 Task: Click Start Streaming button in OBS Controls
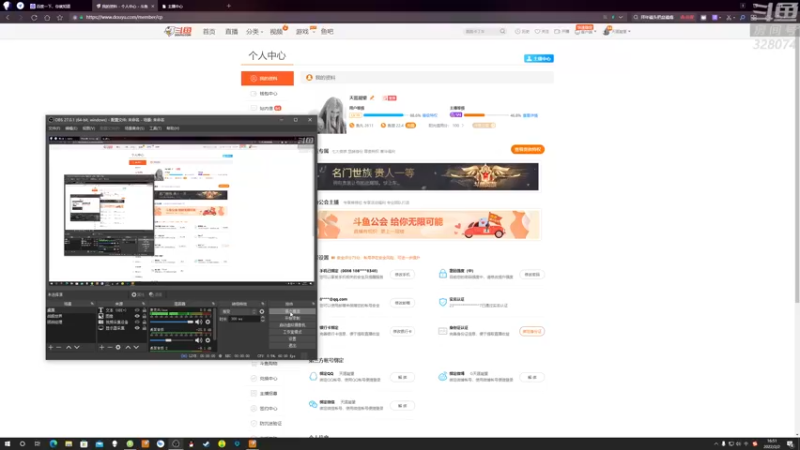(292, 311)
